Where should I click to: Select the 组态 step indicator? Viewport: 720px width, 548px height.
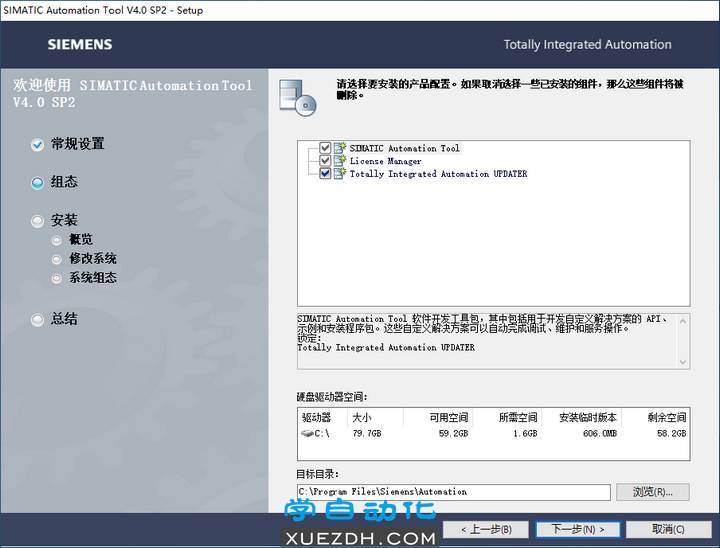tap(38, 183)
